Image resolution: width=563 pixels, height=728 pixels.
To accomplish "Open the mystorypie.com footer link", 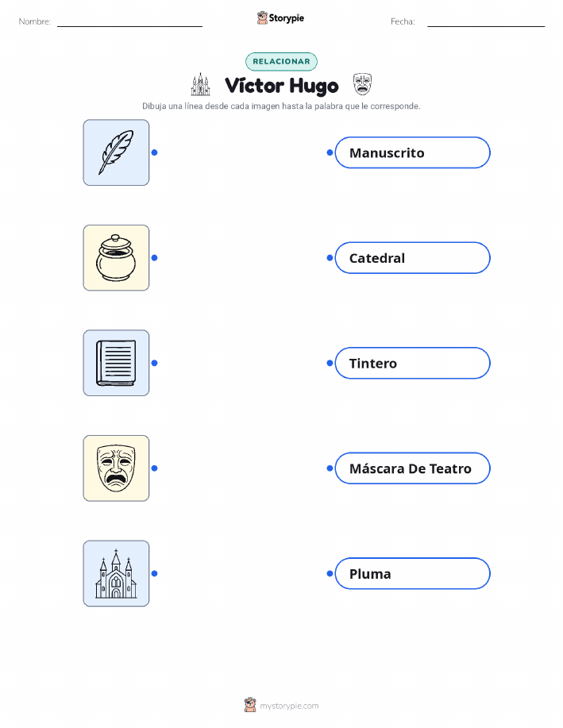I will (289, 706).
